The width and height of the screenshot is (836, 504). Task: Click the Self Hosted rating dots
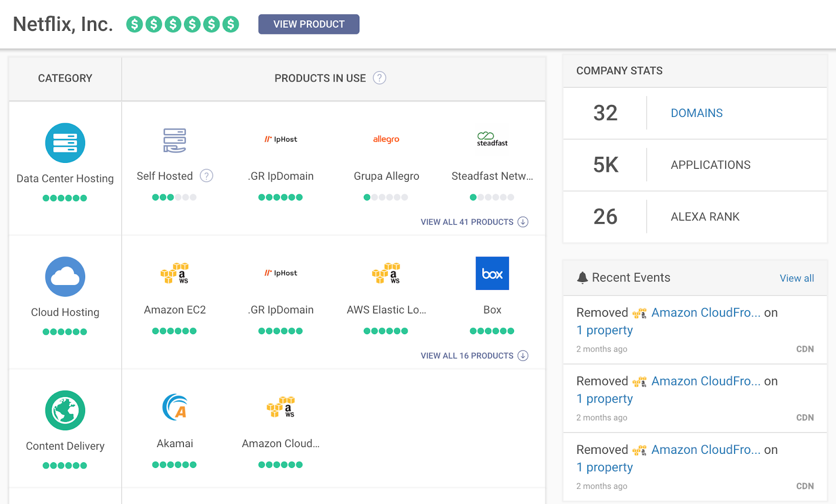point(175,197)
